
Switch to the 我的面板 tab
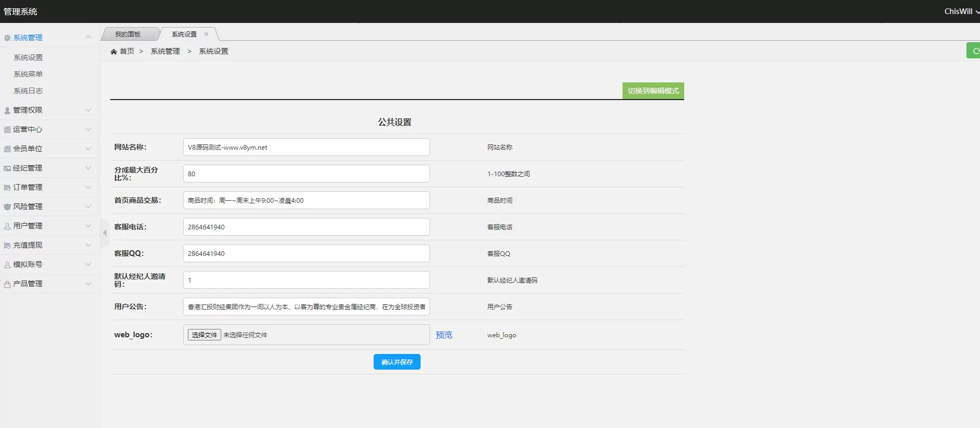click(x=128, y=34)
